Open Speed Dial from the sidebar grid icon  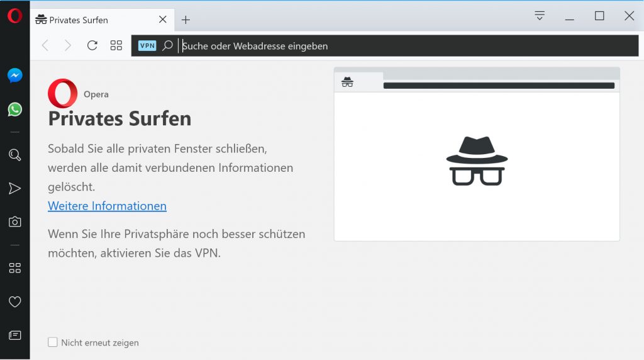click(x=15, y=268)
